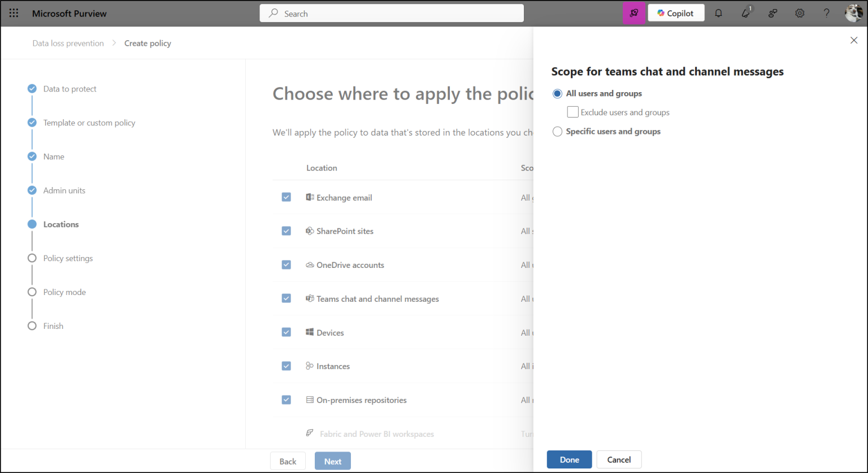Open the Purview settings gear
This screenshot has height=473, width=868.
[800, 12]
